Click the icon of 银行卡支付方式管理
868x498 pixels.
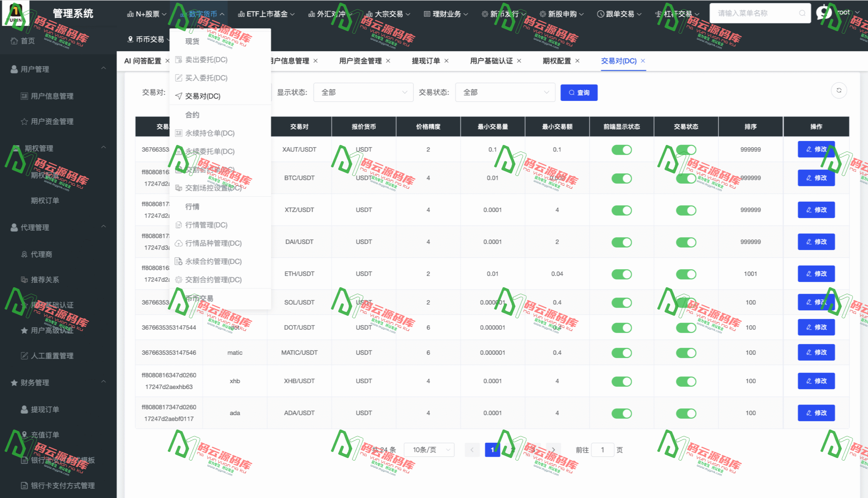click(x=24, y=485)
